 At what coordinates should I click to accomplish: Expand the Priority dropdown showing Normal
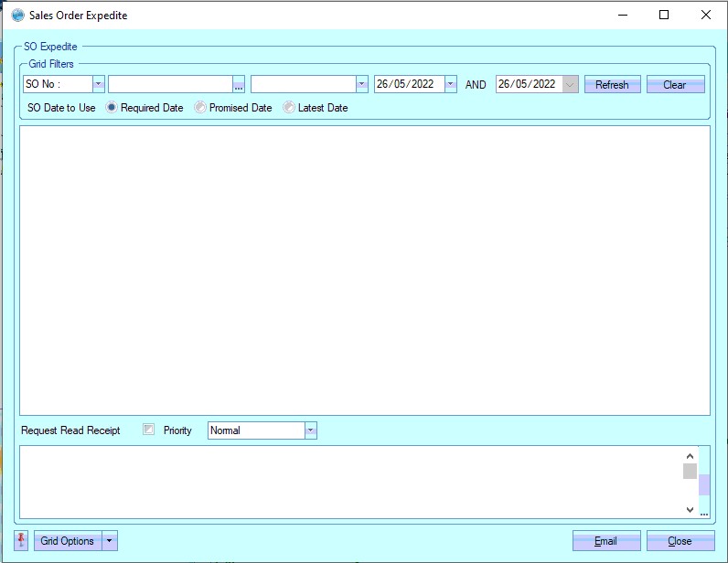pos(310,430)
